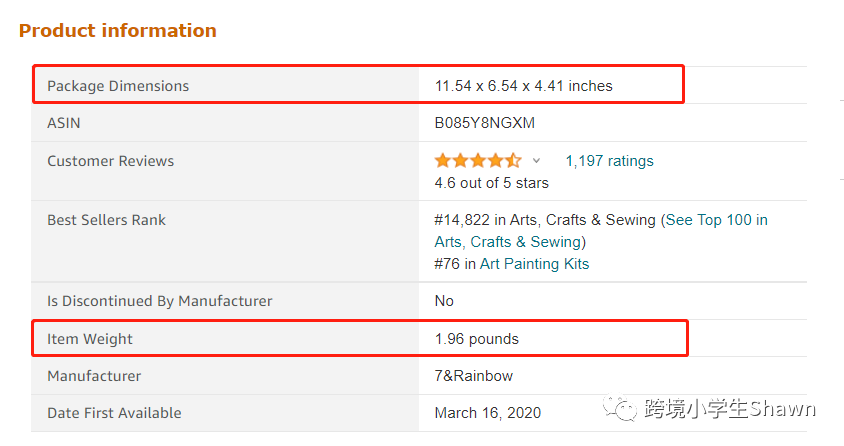The height and width of the screenshot is (446, 844).
Task: Click the Product information heading
Action: click(x=118, y=31)
